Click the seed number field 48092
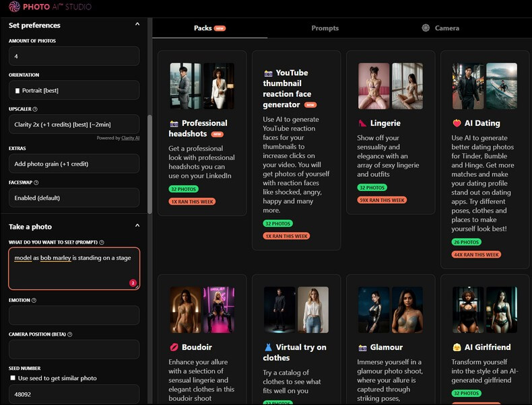Image resolution: width=532 pixels, height=405 pixels. (x=74, y=394)
